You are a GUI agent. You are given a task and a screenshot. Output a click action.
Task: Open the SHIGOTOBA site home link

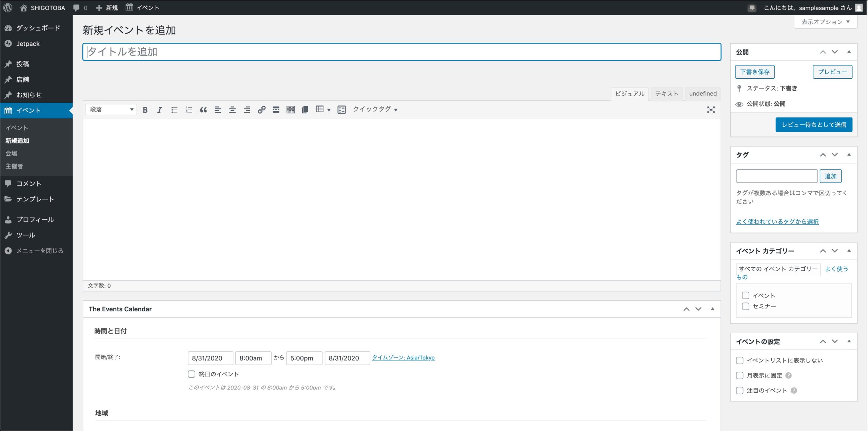(42, 7)
